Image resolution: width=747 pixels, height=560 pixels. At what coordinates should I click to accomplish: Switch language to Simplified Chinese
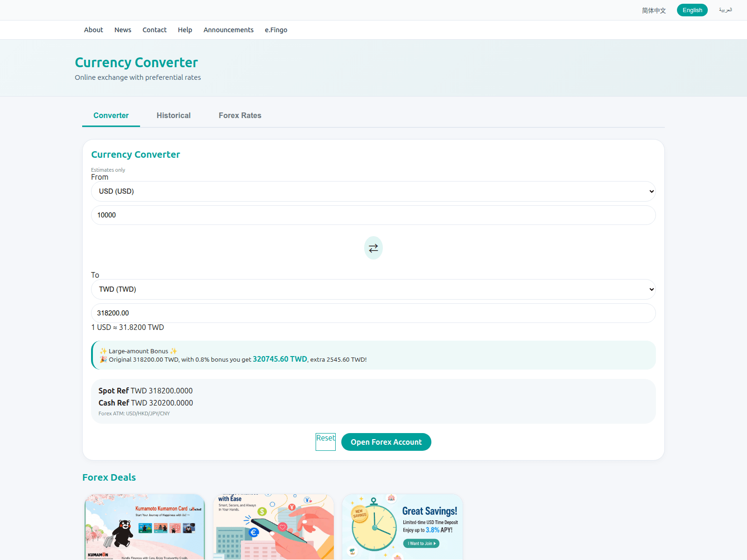pos(654,10)
